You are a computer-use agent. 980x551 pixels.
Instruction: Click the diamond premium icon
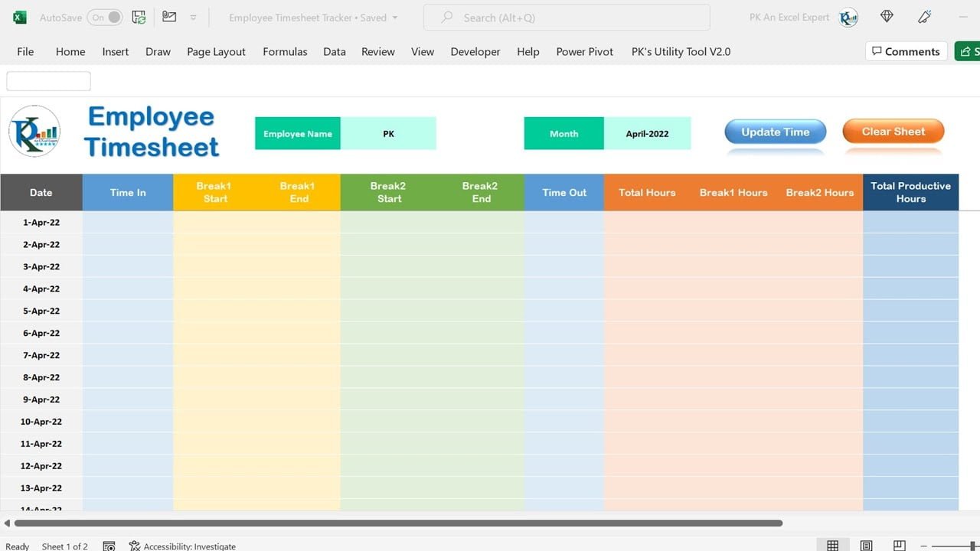(x=887, y=16)
